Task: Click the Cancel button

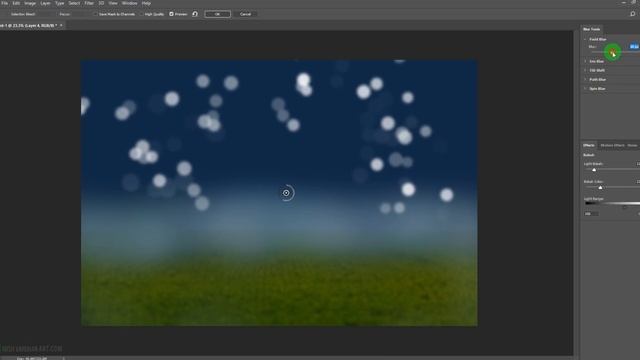Action: [245, 14]
